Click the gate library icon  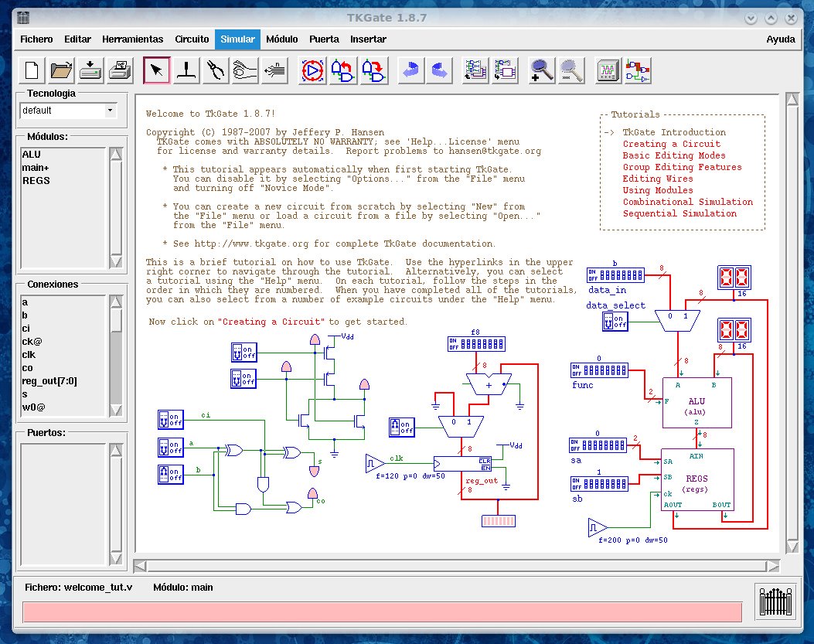[x=638, y=70]
